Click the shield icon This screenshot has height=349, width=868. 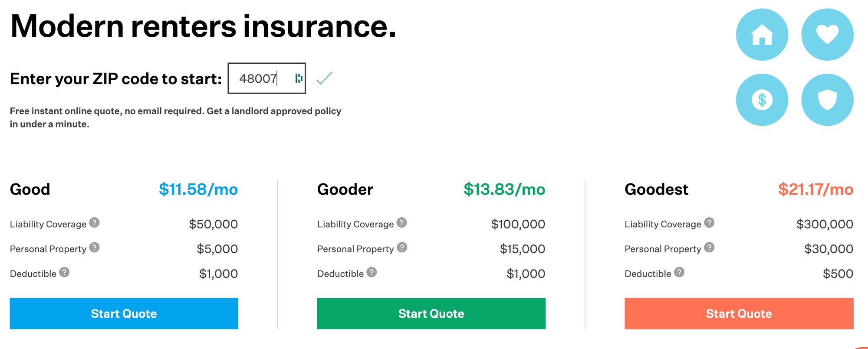click(827, 99)
